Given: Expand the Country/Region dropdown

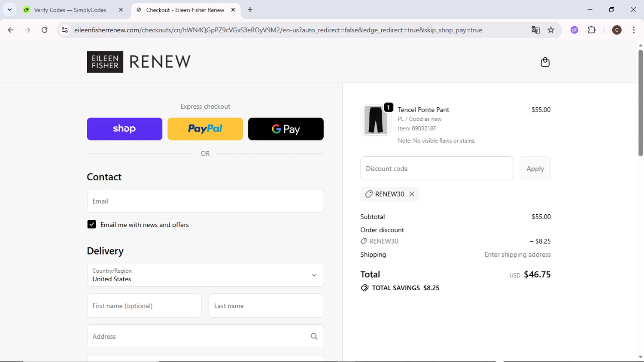Looking at the screenshot, I should pos(205,275).
